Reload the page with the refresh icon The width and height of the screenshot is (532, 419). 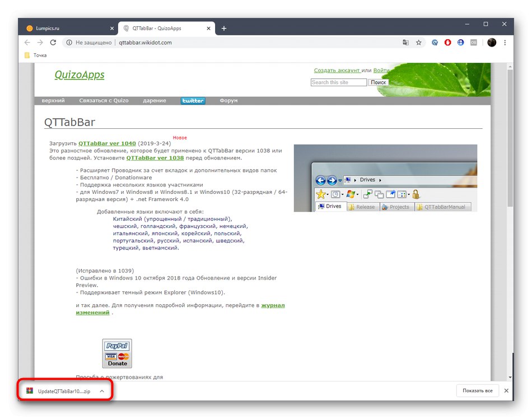pyautogui.click(x=53, y=43)
